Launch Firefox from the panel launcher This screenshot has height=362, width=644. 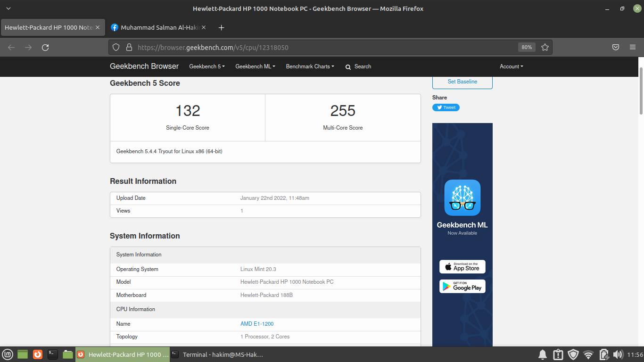point(38,354)
